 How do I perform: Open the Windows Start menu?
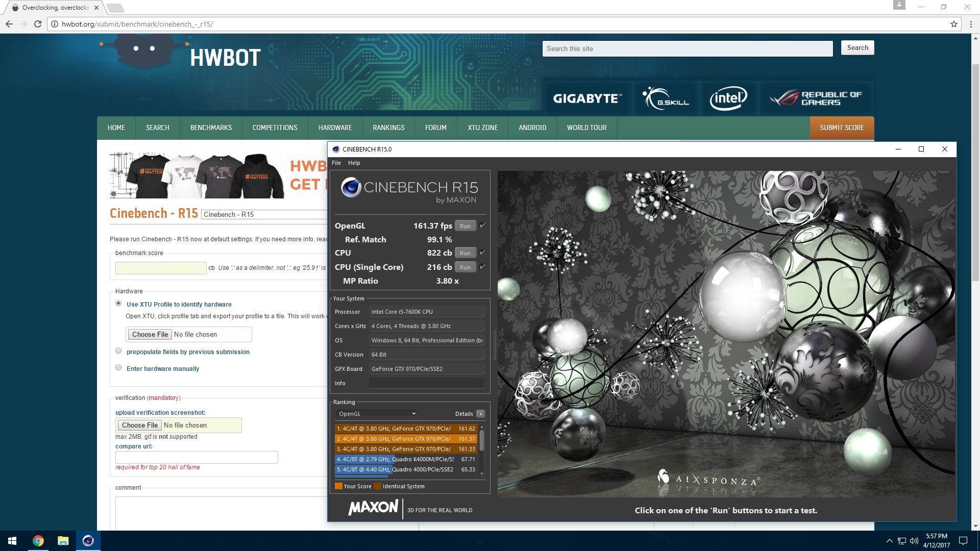[12, 541]
